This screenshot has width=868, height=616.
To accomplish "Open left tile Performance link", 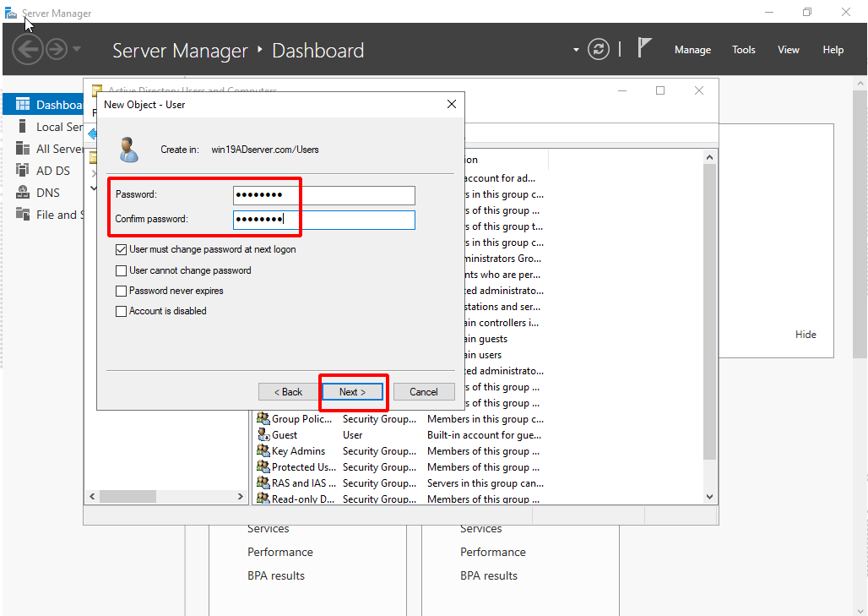I will click(280, 553).
